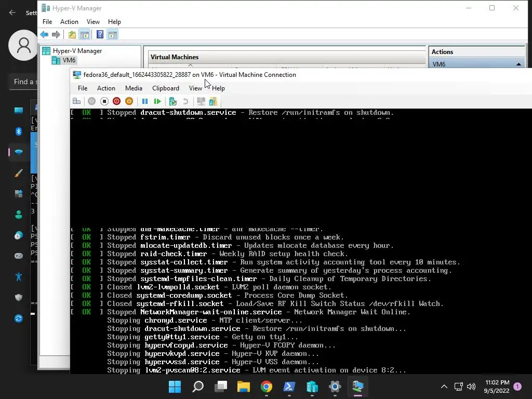This screenshot has height=399, width=532.
Task: Click the Share/zoom toolbar icon at the far right
Action: (x=213, y=101)
